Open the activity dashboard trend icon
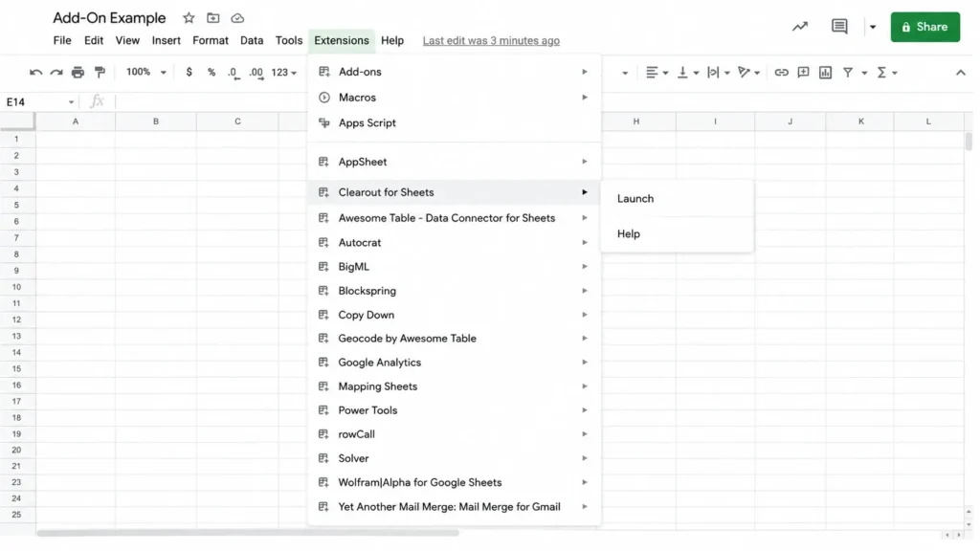The height and width of the screenshot is (551, 980). tap(800, 27)
